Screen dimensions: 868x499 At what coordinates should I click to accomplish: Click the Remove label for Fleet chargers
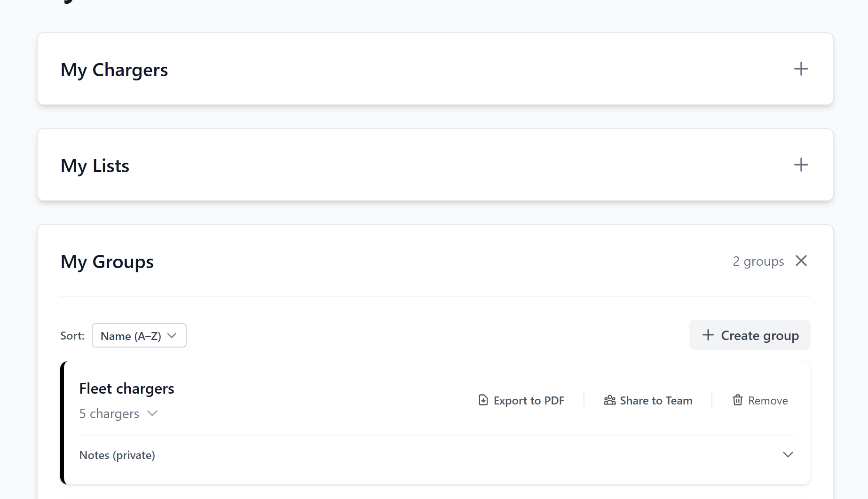click(767, 401)
